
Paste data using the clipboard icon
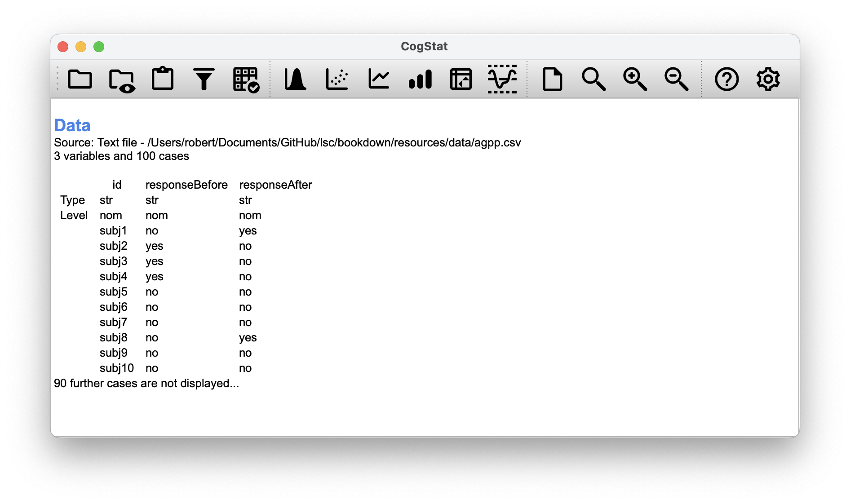click(163, 79)
